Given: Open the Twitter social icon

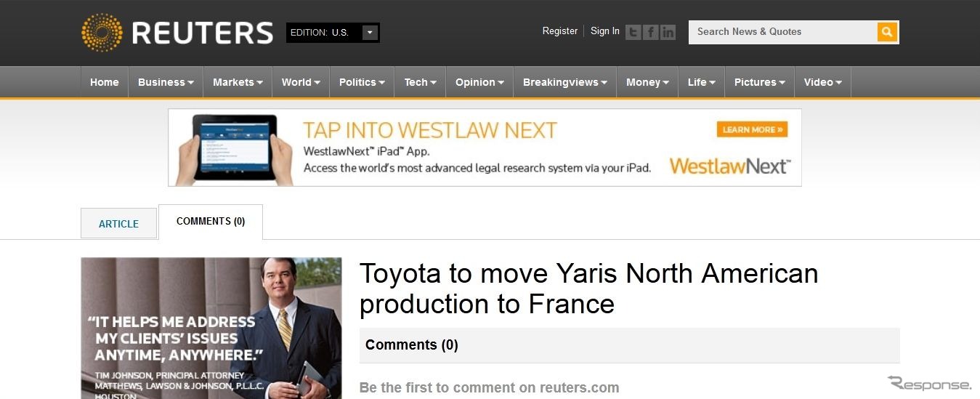Looking at the screenshot, I should (633, 32).
